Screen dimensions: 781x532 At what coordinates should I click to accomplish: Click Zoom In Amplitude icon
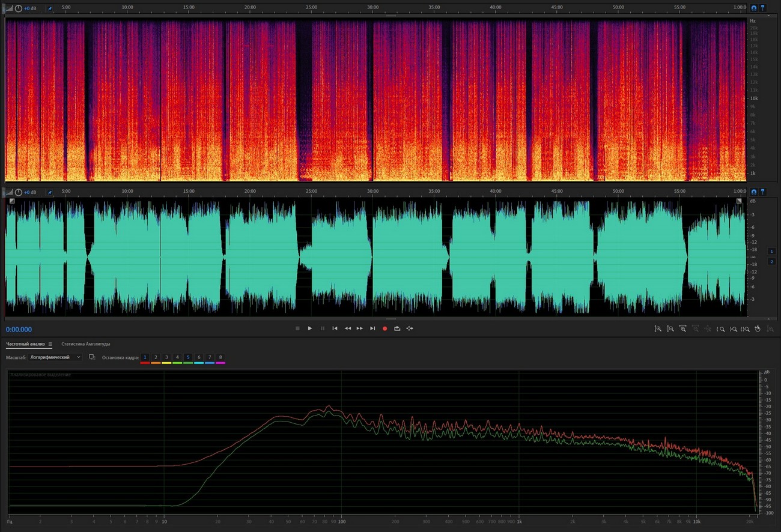[x=658, y=329]
